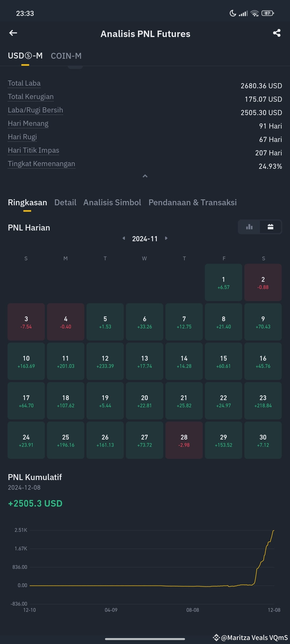The height and width of the screenshot is (644, 290).
Task: Open the Analisis Simbol tab
Action: [112, 202]
